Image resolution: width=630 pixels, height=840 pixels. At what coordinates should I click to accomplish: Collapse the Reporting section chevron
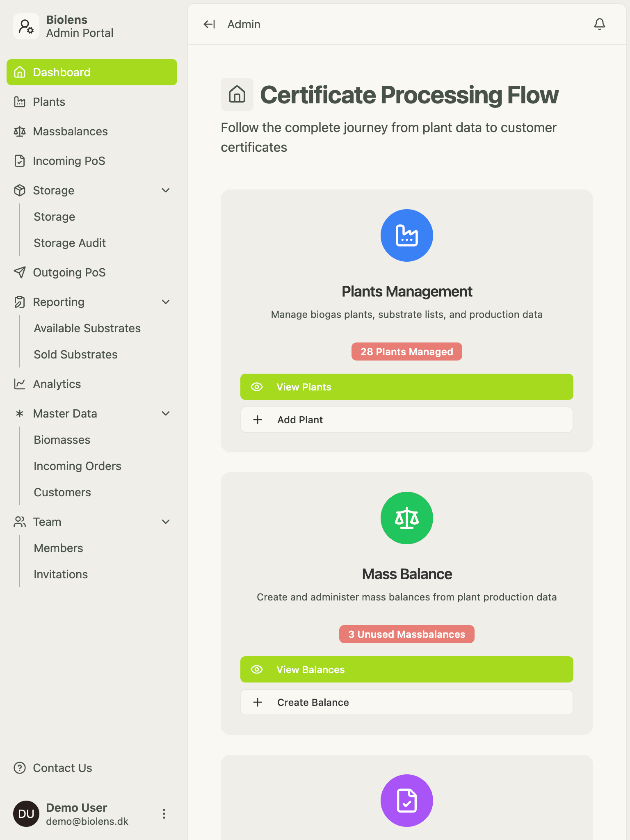tap(166, 302)
